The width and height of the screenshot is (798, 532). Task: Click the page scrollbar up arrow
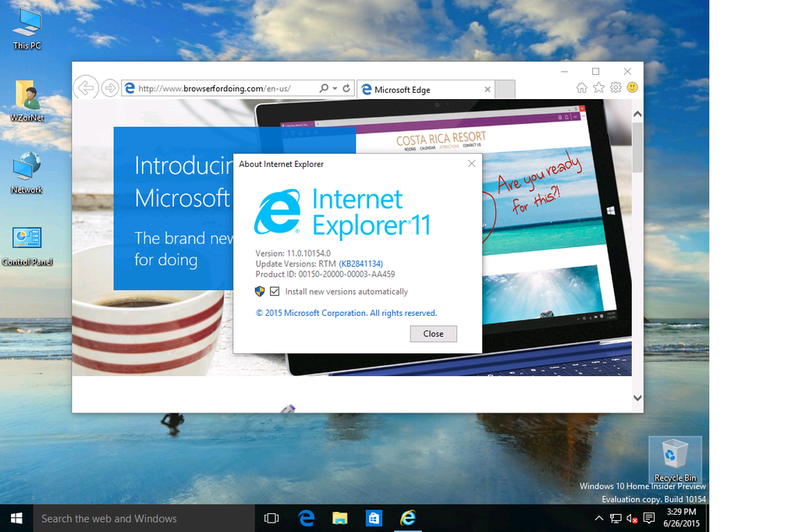(x=637, y=114)
